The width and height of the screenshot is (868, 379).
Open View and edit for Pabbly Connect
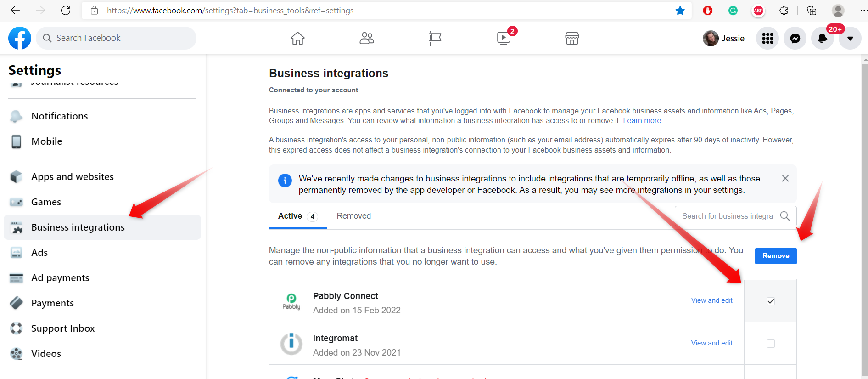pyautogui.click(x=711, y=300)
